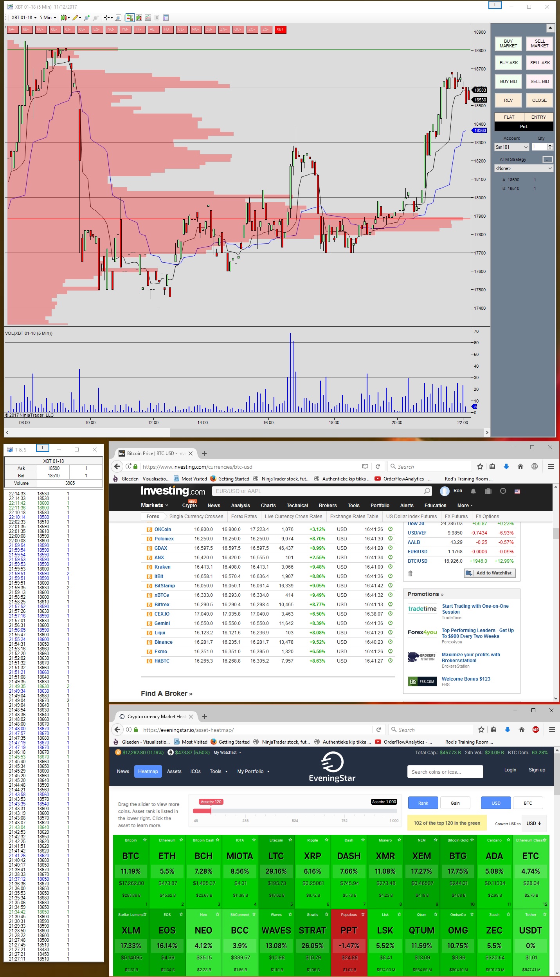Open the Kraken exchange link
This screenshot has height=977, width=560.
(162, 567)
